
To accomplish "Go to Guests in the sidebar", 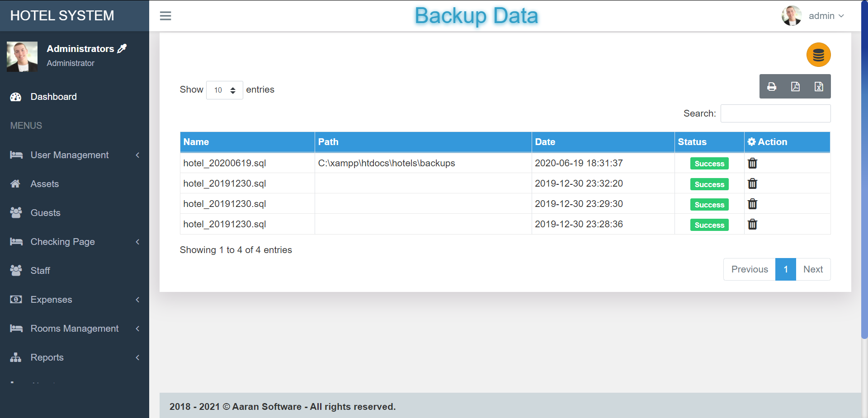I will pyautogui.click(x=45, y=213).
